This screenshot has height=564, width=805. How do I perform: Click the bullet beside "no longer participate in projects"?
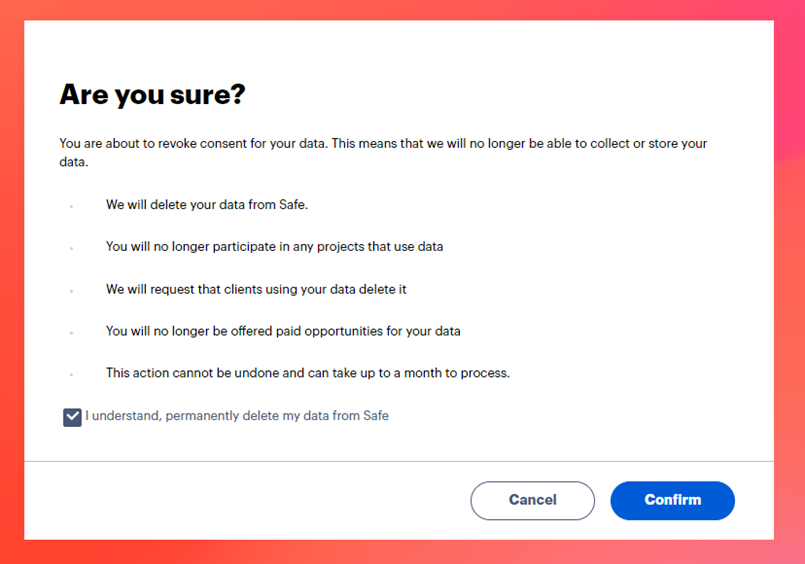(71, 248)
